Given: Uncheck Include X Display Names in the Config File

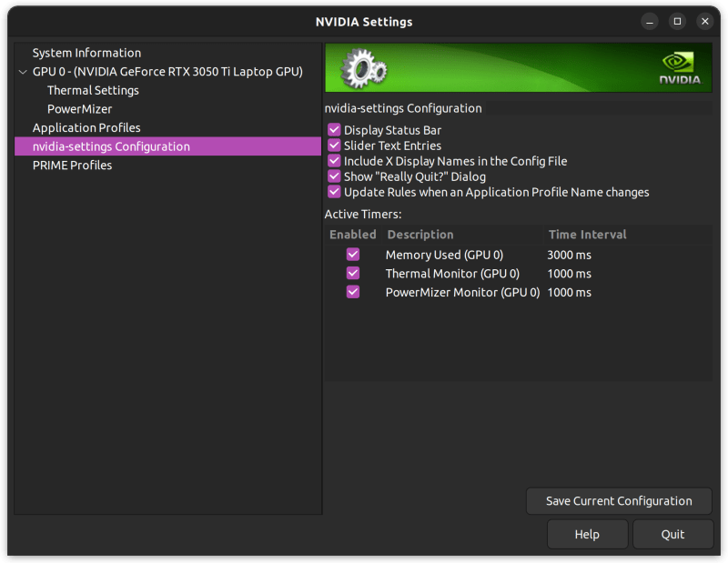Looking at the screenshot, I should coord(334,161).
